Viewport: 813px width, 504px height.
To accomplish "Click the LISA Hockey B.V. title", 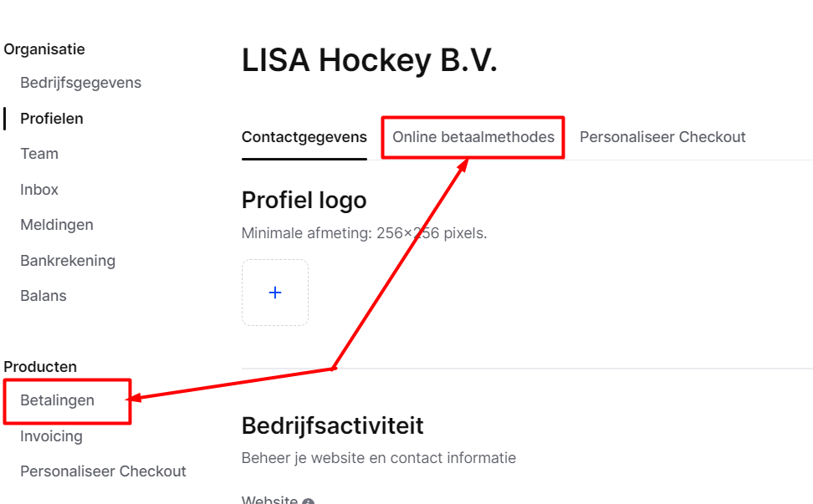I will [x=369, y=60].
